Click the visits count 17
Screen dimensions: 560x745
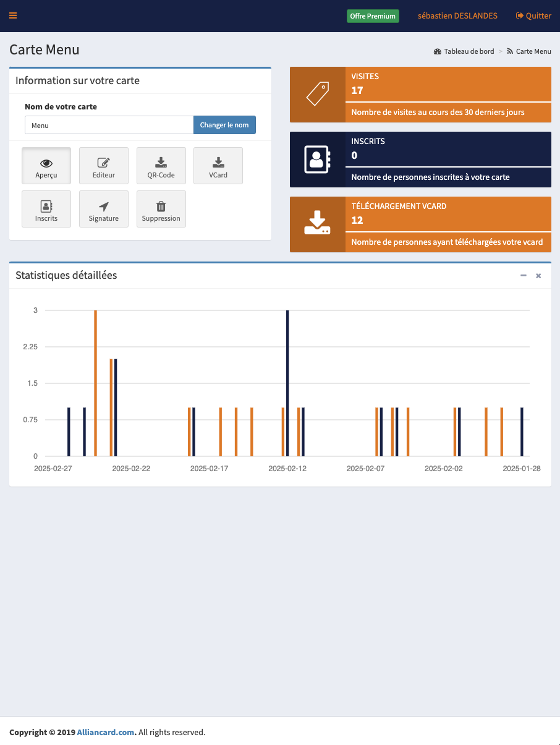pos(357,90)
